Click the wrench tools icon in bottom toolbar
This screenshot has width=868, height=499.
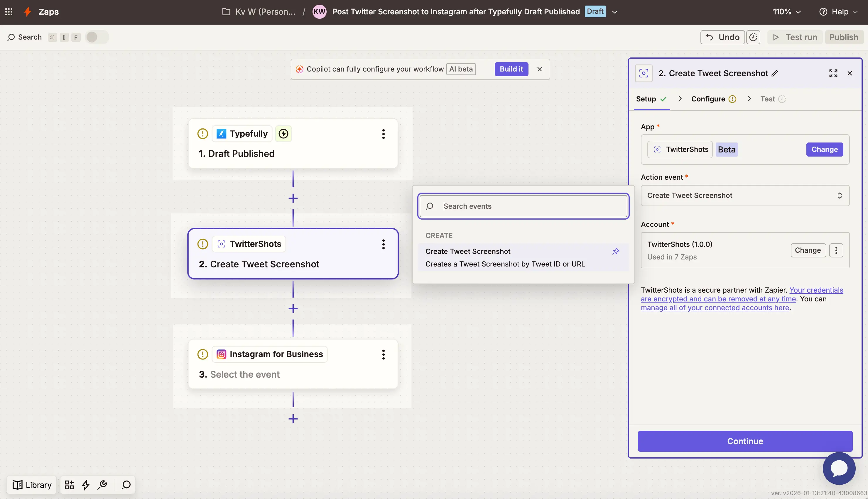102,485
